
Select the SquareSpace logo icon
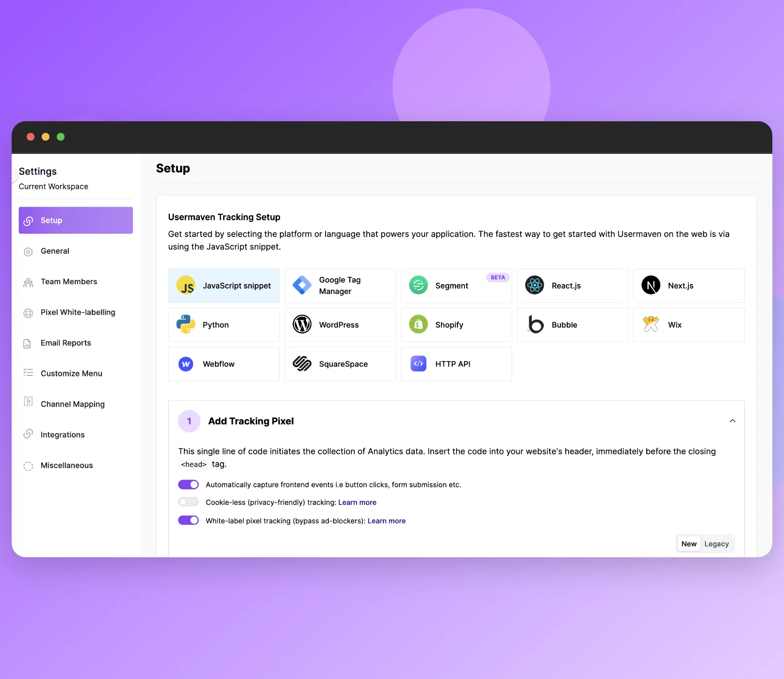click(x=302, y=363)
